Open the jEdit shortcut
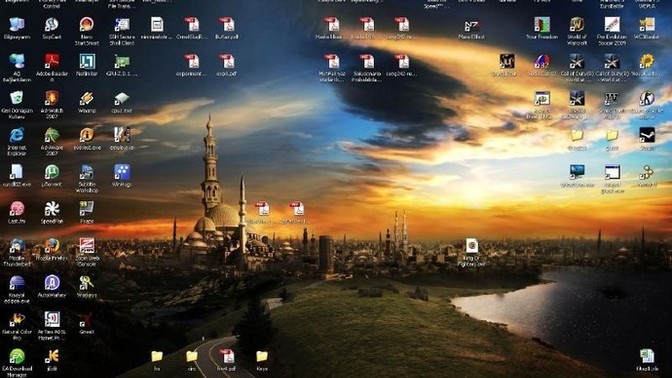Image resolution: width=672 pixels, height=378 pixels. tap(51, 356)
